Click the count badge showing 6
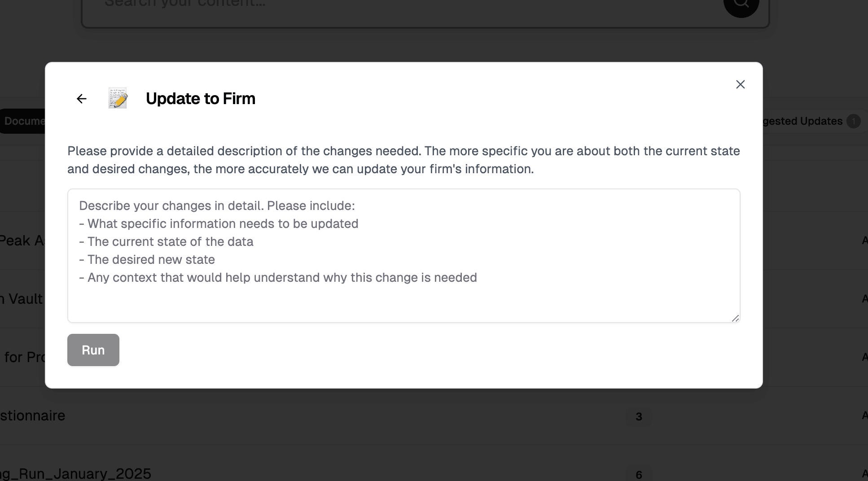The image size is (868, 481). tap(639, 474)
